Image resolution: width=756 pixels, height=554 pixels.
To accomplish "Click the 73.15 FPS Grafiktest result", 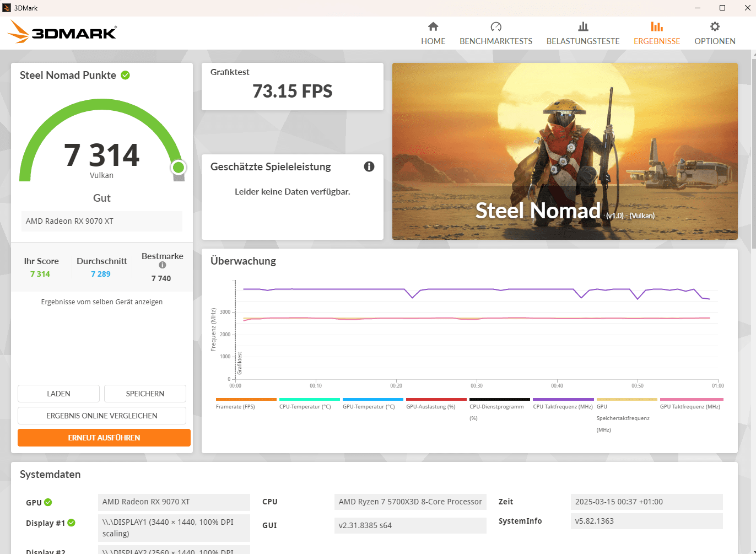I will coord(293,91).
